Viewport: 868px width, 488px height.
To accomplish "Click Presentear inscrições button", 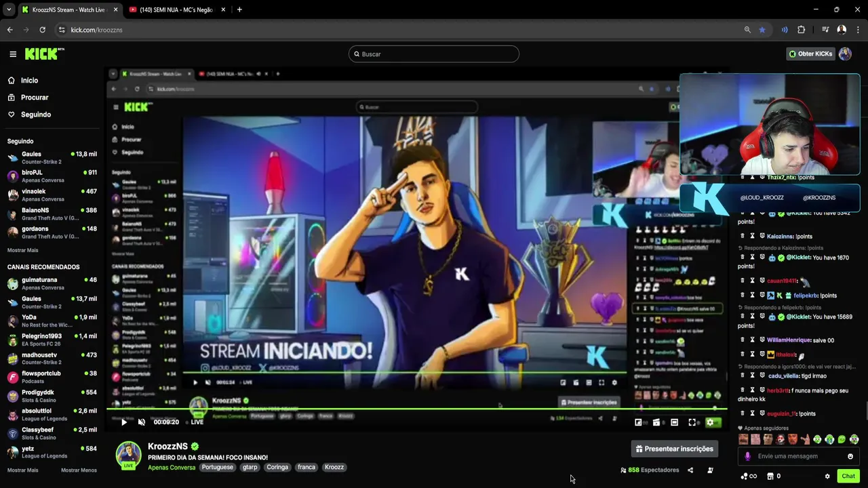I will click(675, 449).
